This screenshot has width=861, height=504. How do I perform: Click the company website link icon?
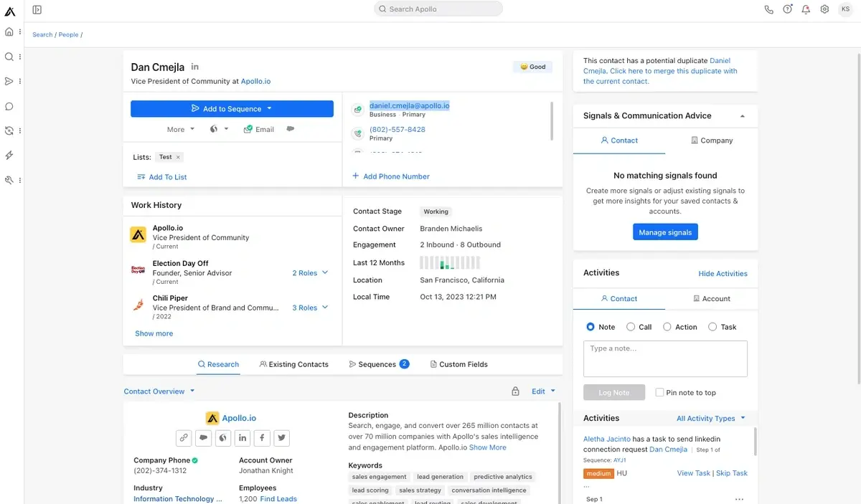[x=184, y=437]
